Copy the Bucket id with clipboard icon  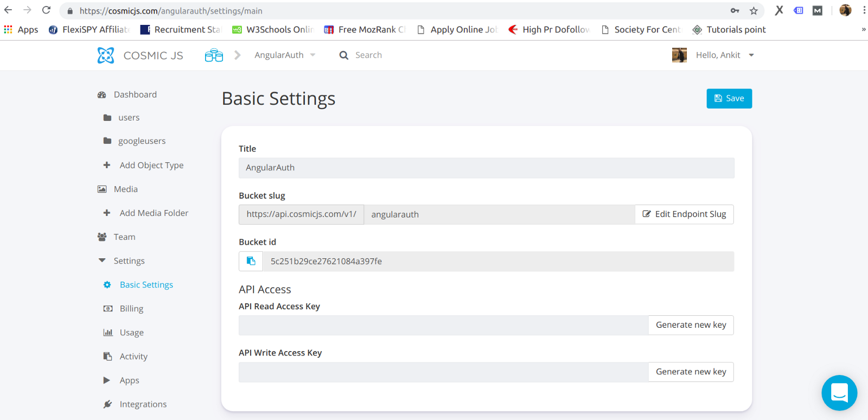[251, 261]
